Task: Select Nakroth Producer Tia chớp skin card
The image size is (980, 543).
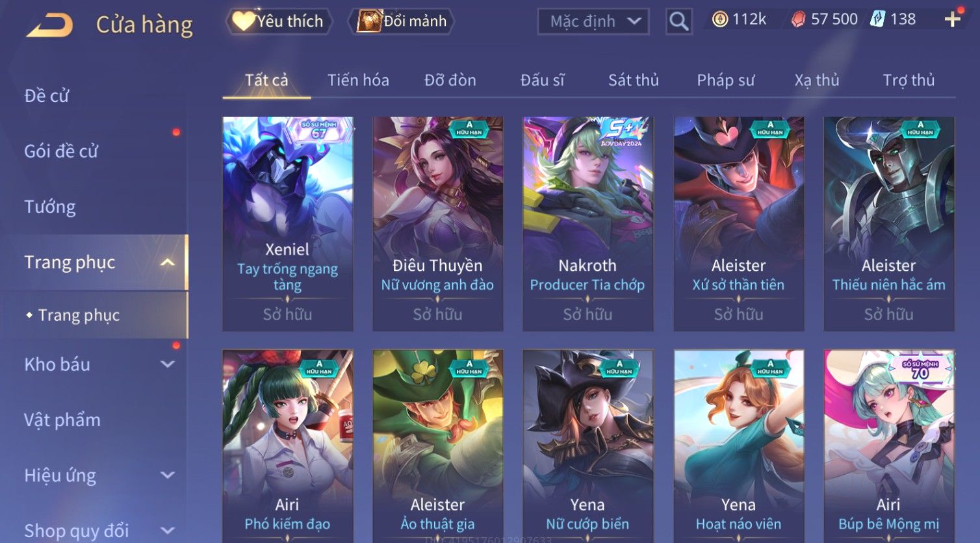Action: [587, 224]
